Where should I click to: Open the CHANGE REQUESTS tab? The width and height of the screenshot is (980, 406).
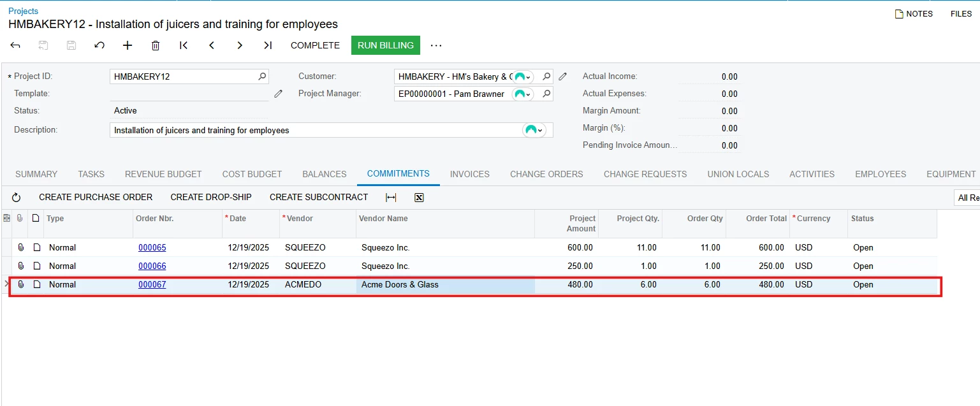pyautogui.click(x=645, y=174)
